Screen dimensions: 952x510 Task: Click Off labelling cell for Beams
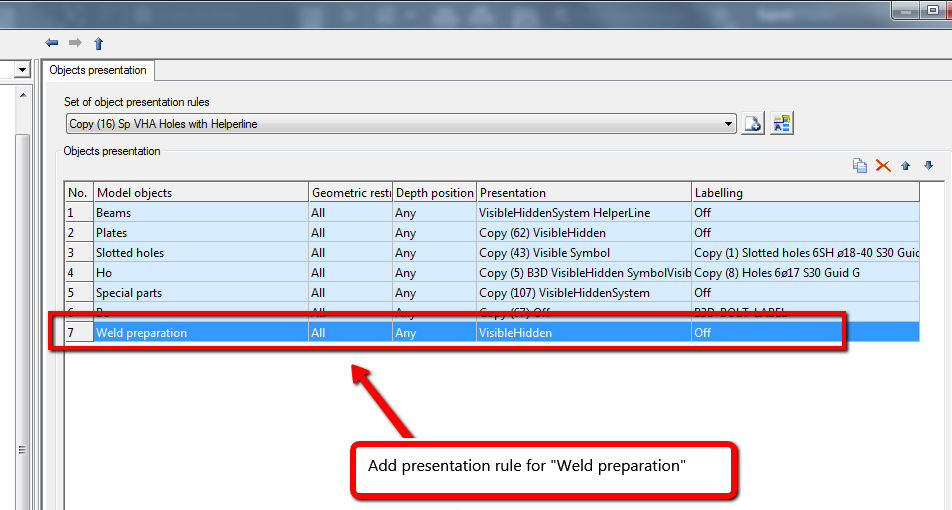pyautogui.click(x=805, y=212)
